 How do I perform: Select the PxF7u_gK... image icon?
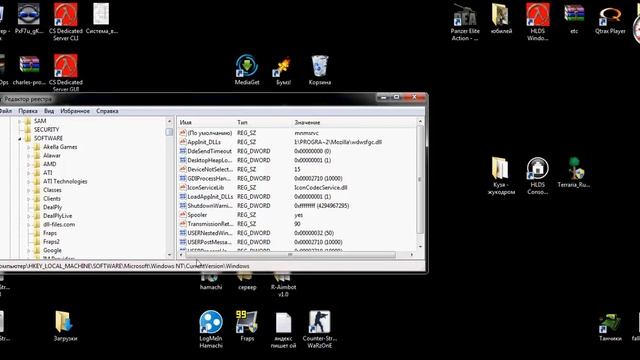point(29,18)
